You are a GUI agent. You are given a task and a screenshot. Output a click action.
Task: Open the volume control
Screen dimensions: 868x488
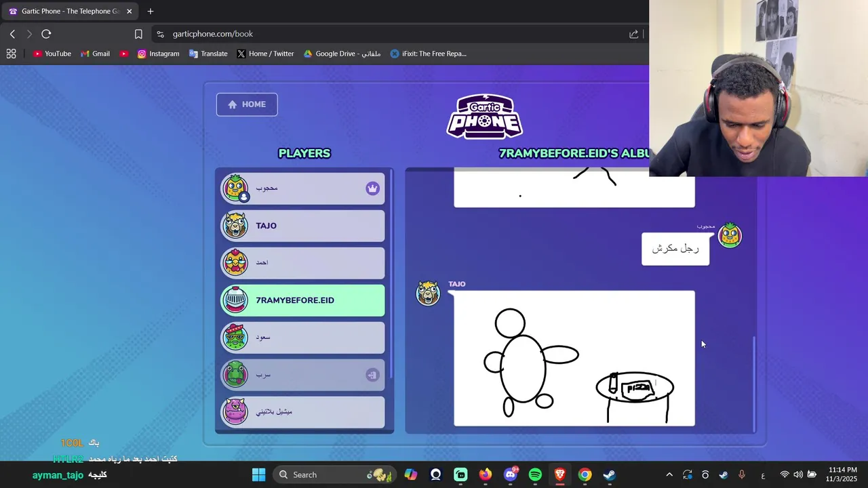tap(798, 474)
